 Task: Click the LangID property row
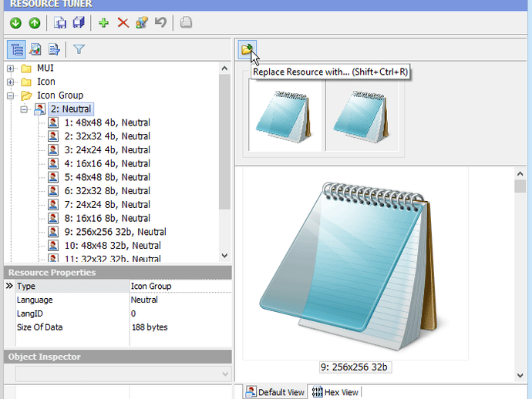[124, 313]
